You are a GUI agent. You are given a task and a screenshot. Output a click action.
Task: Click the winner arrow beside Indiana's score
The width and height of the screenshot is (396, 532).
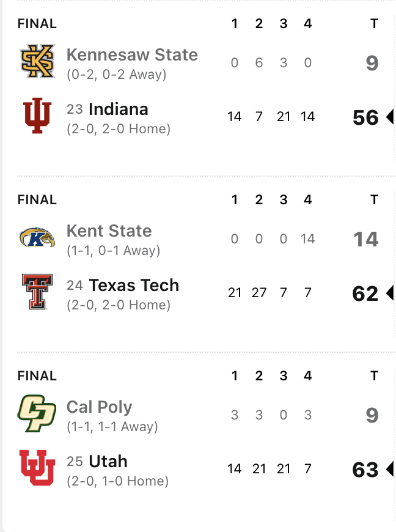pyautogui.click(x=389, y=117)
